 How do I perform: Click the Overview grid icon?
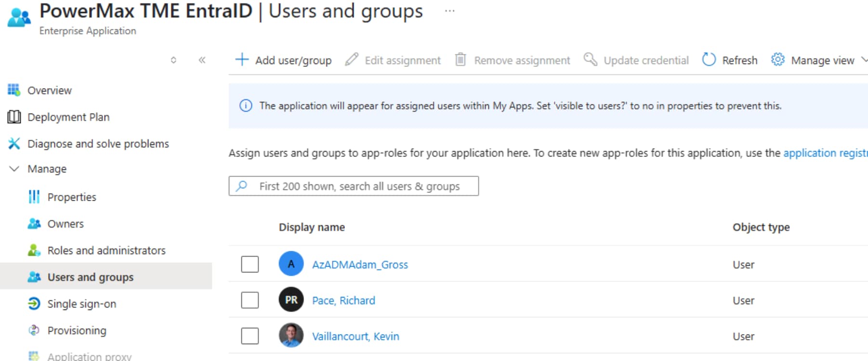point(14,90)
